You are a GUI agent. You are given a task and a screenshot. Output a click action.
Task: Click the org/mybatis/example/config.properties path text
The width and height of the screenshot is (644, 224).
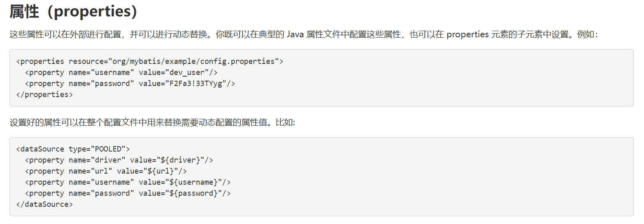click(x=193, y=61)
